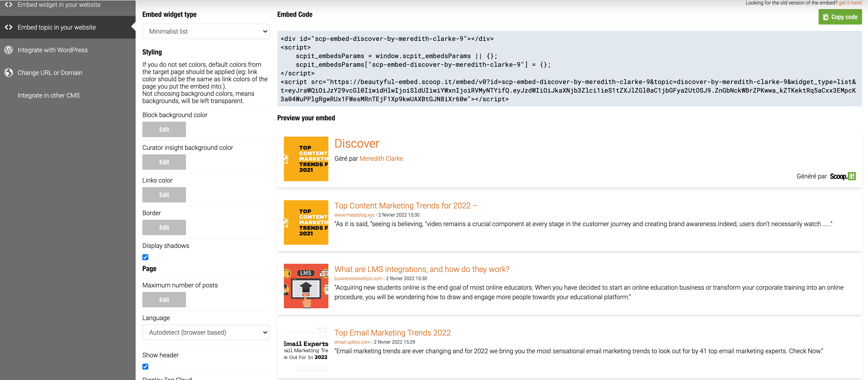Viewport: 868px width, 380px height.
Task: Open What are LMS integrations article
Action: click(422, 269)
